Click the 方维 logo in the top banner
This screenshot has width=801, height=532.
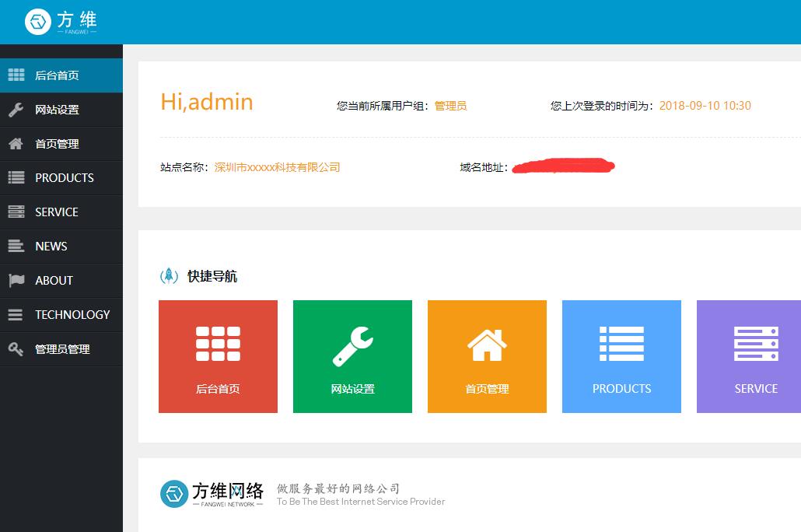pos(60,22)
